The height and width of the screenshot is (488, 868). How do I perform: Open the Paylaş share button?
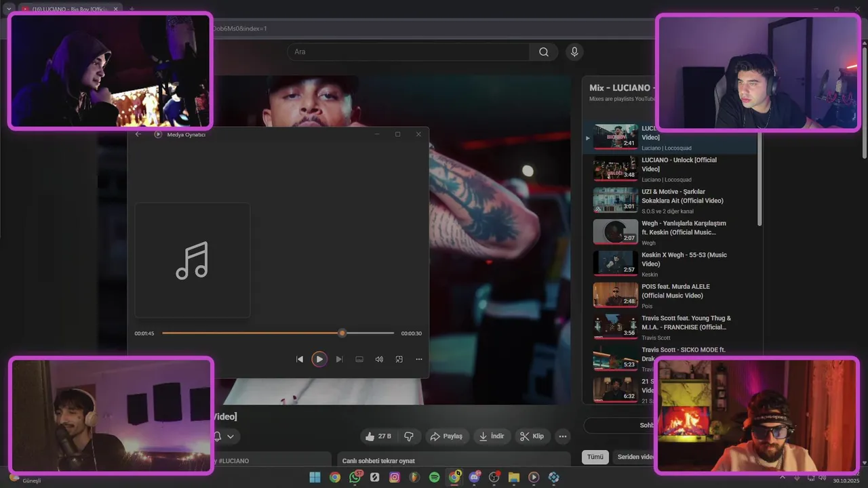(x=447, y=436)
